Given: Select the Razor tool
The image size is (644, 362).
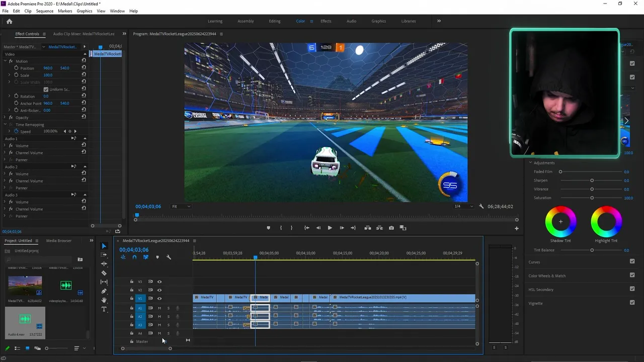Looking at the screenshot, I should pos(104,273).
